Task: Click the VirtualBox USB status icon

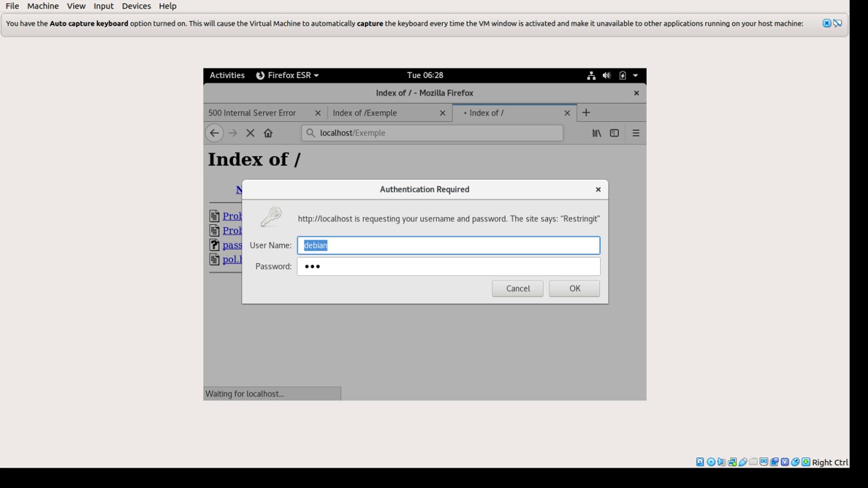Action: (x=743, y=462)
